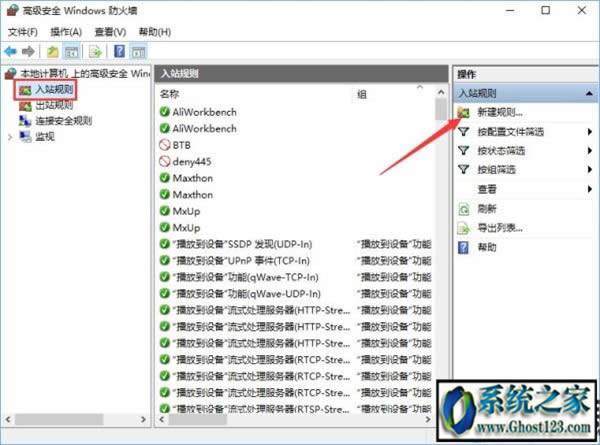Select the blocked BTB rule
The height and width of the screenshot is (445, 600).
click(181, 145)
